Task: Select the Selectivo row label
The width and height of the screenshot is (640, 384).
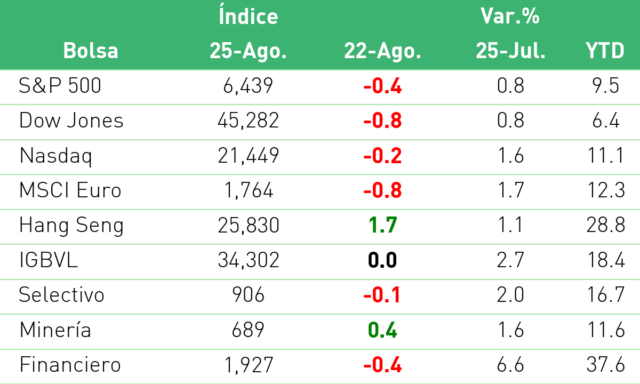Action: click(x=62, y=295)
